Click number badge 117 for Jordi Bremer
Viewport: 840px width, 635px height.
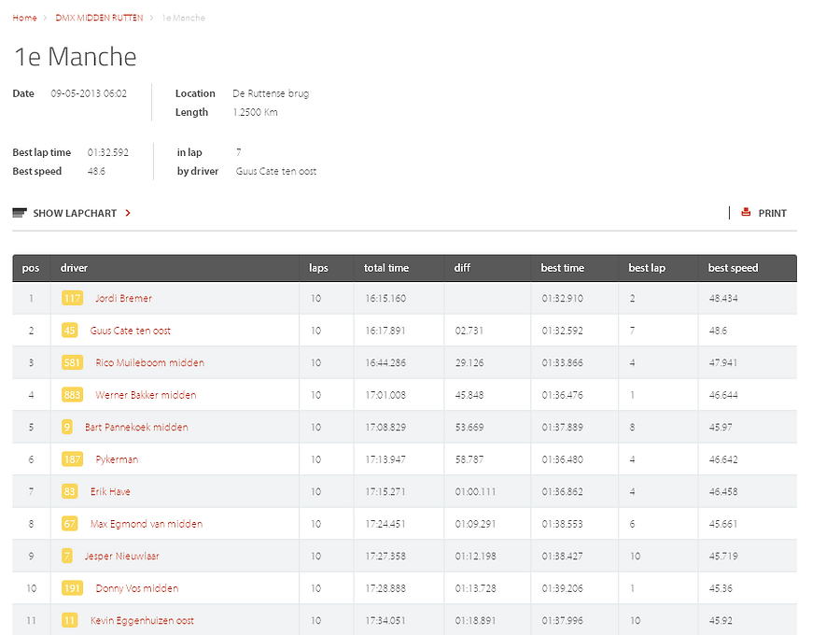(72, 298)
